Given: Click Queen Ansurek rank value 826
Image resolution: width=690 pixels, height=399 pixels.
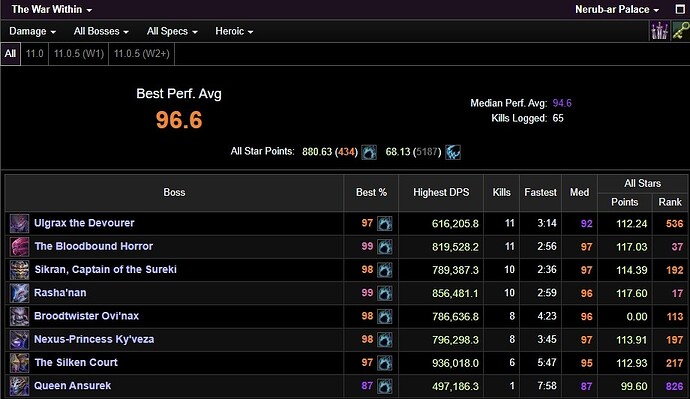Looking at the screenshot, I should [675, 387].
